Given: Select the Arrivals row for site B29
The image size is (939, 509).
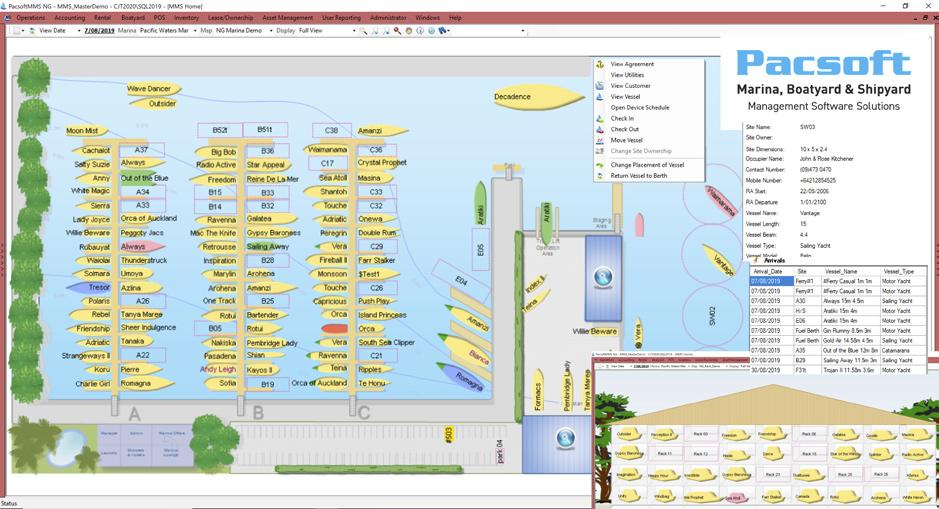Looking at the screenshot, I should pyautogui.click(x=838, y=360).
